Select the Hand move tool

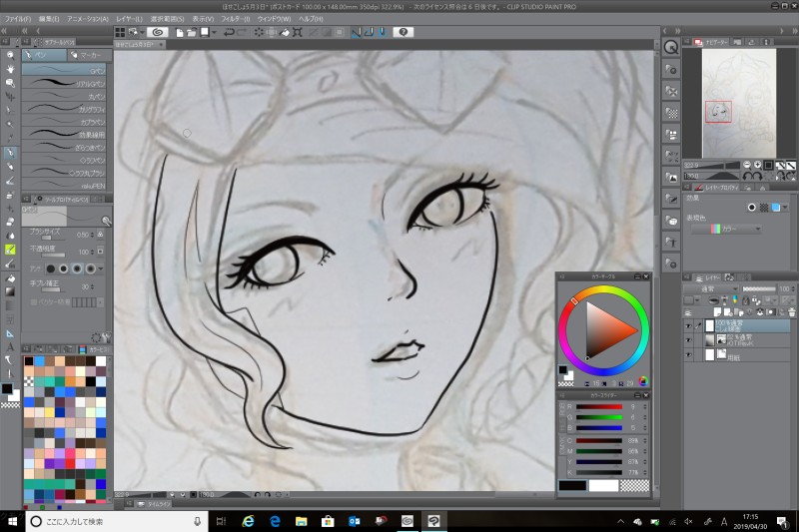tap(10, 69)
